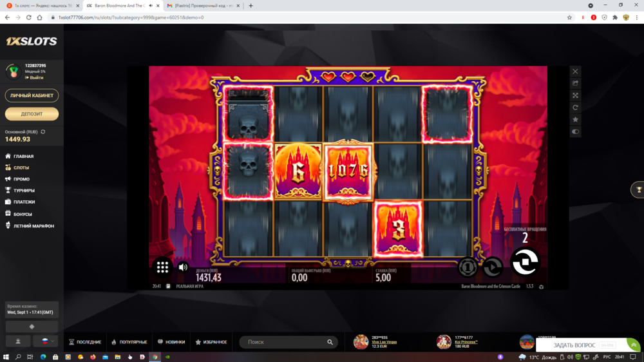Switch the game to fullscreen mode
The width and height of the screenshot is (644, 362).
pos(575,95)
